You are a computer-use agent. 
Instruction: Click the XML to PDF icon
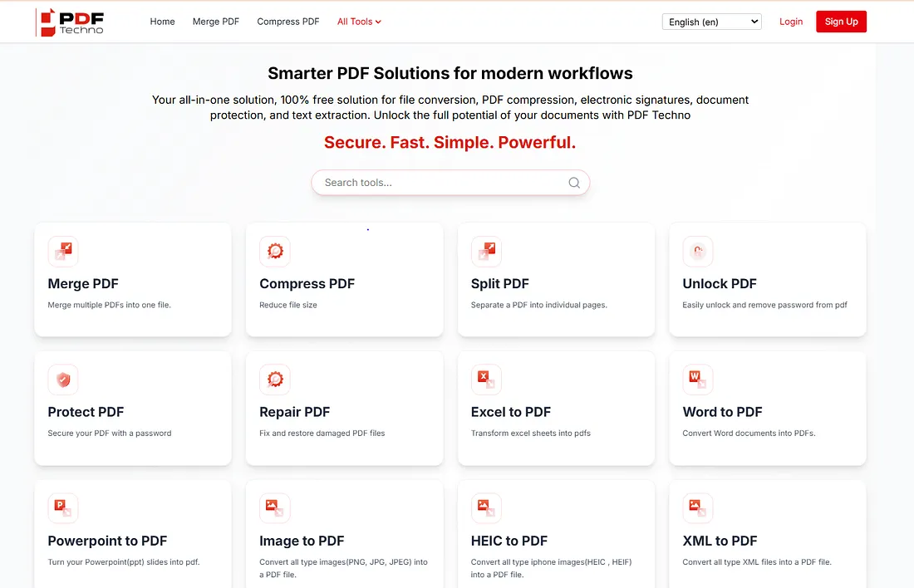click(698, 508)
